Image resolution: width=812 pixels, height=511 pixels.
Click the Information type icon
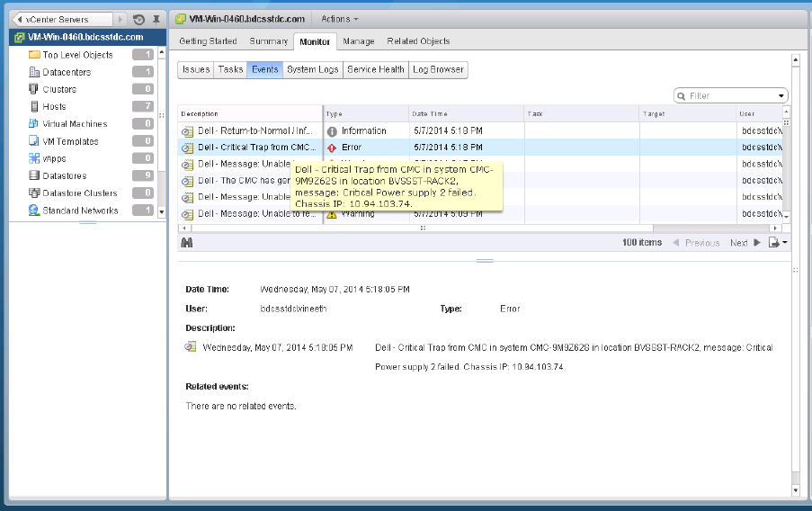click(x=332, y=131)
